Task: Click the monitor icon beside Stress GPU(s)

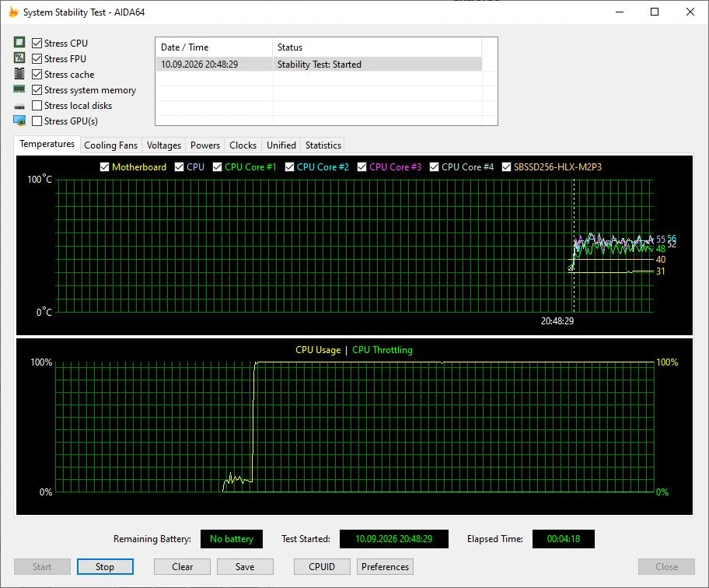Action: [19, 121]
